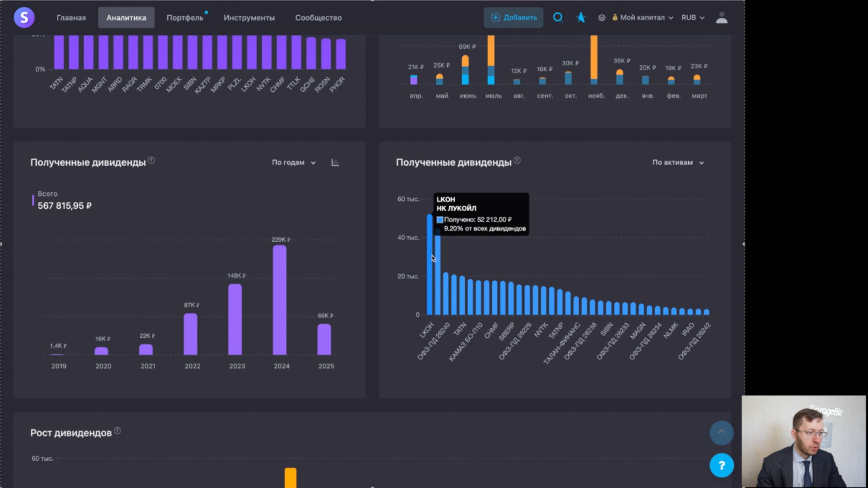Click help icon beside Рост дивидендов
The image size is (868, 488).
tap(117, 431)
